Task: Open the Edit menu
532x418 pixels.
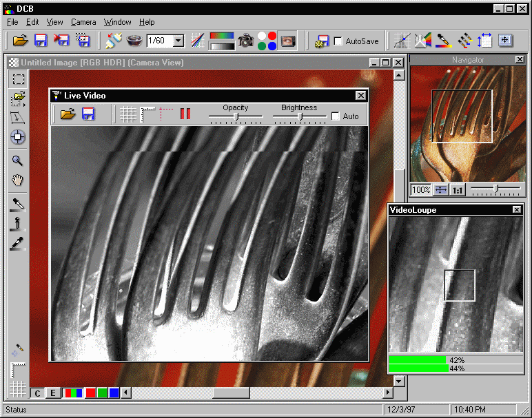Action: 32,22
